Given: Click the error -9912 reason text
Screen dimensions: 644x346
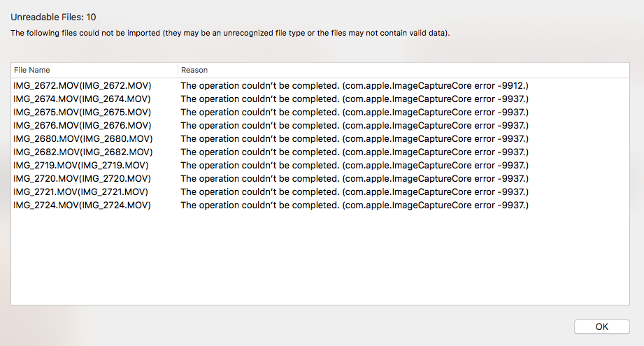Looking at the screenshot, I should [x=355, y=85].
